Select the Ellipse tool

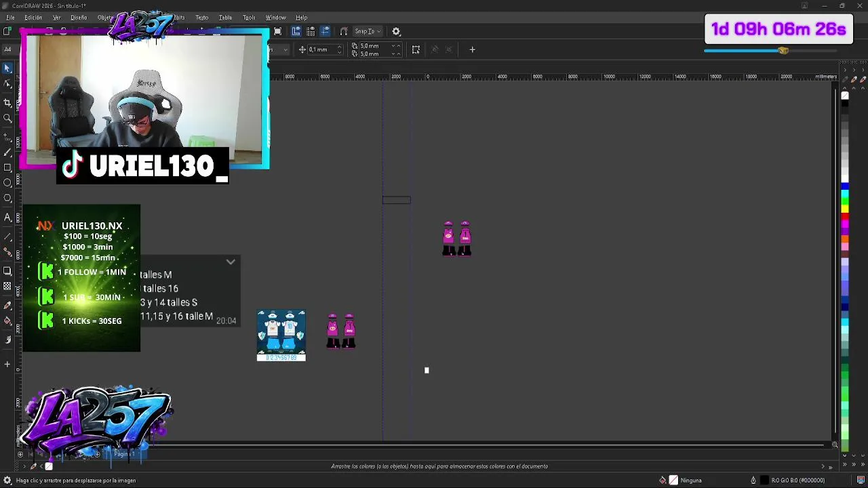[7, 183]
